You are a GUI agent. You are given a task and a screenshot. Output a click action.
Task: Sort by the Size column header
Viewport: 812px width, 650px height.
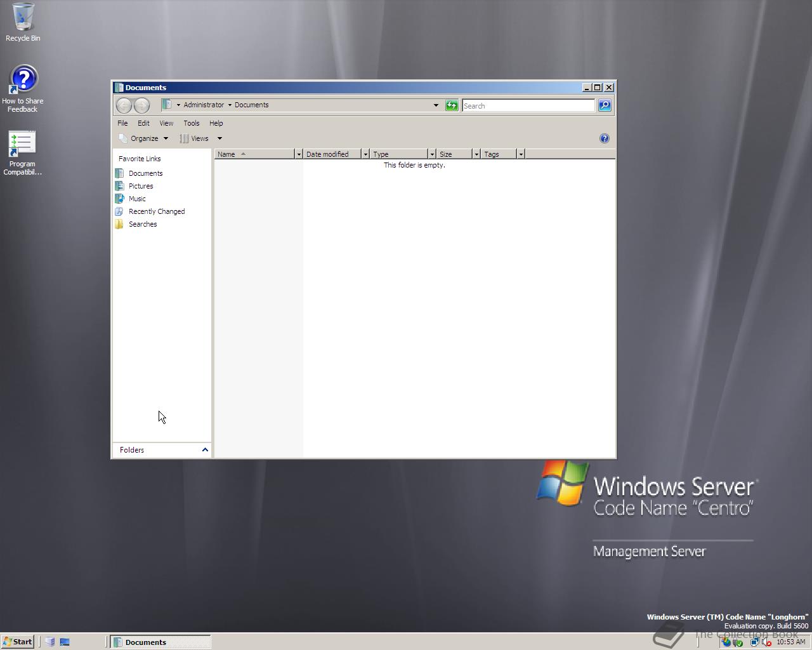point(454,154)
